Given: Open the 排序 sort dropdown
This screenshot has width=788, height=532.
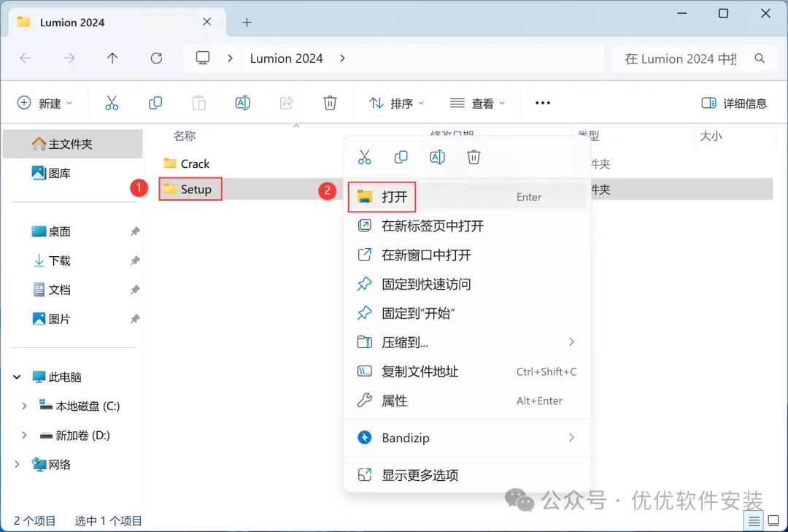Looking at the screenshot, I should coord(396,103).
